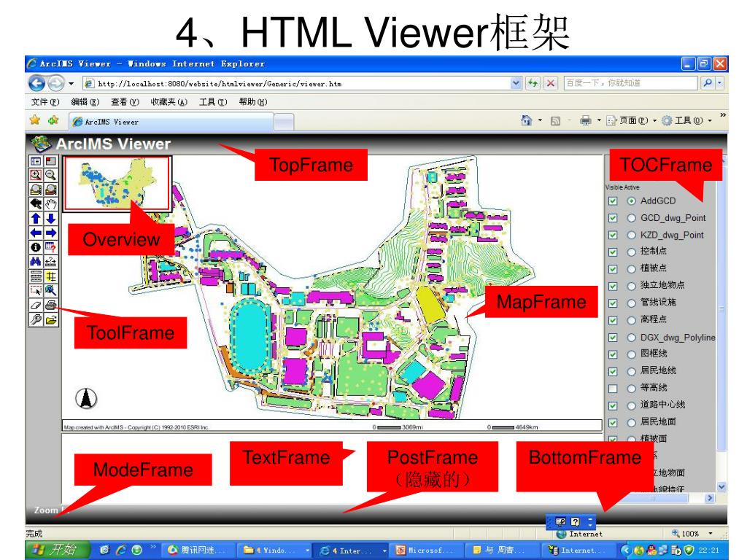Open the wrench options tool
This screenshot has height=560, width=747.
[x=36, y=319]
